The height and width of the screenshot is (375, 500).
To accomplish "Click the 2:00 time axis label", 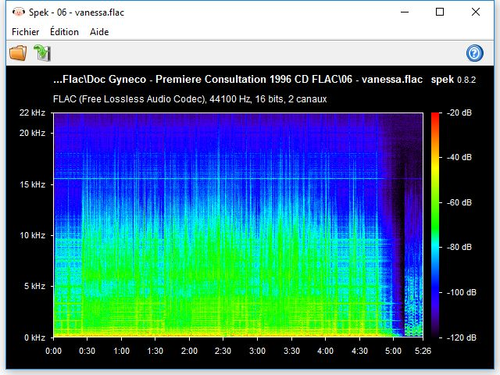I will click(189, 351).
